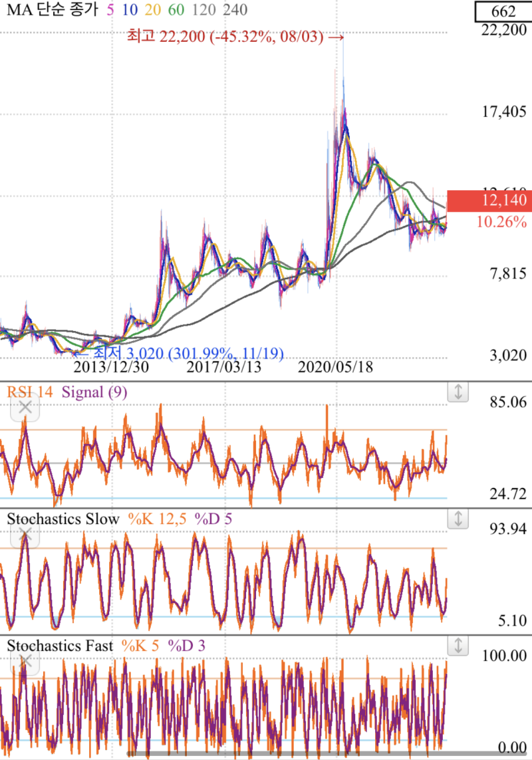Click the 최고 22,200 high annotation
The image size is (532, 760).
[235, 37]
